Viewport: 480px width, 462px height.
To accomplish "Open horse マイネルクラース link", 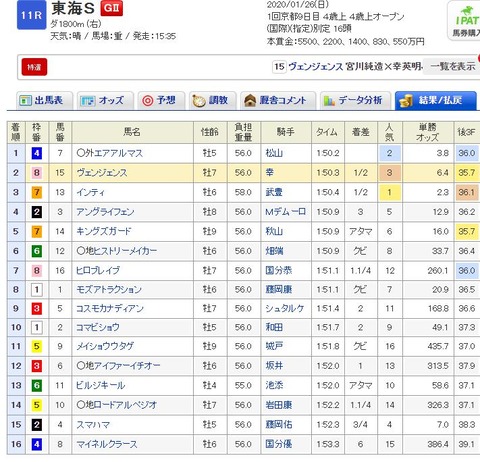I will click(107, 444).
